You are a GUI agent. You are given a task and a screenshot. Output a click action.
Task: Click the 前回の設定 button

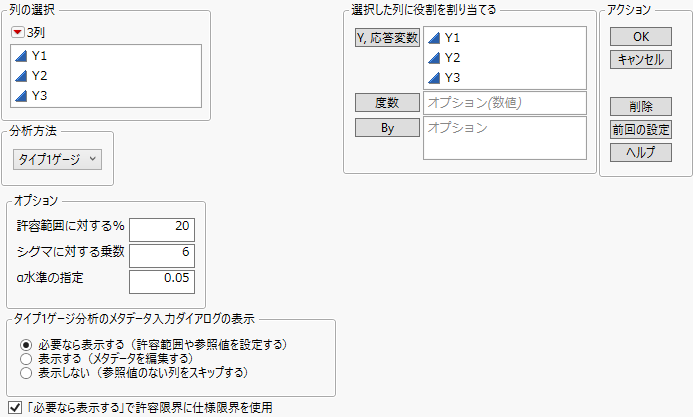[641, 130]
